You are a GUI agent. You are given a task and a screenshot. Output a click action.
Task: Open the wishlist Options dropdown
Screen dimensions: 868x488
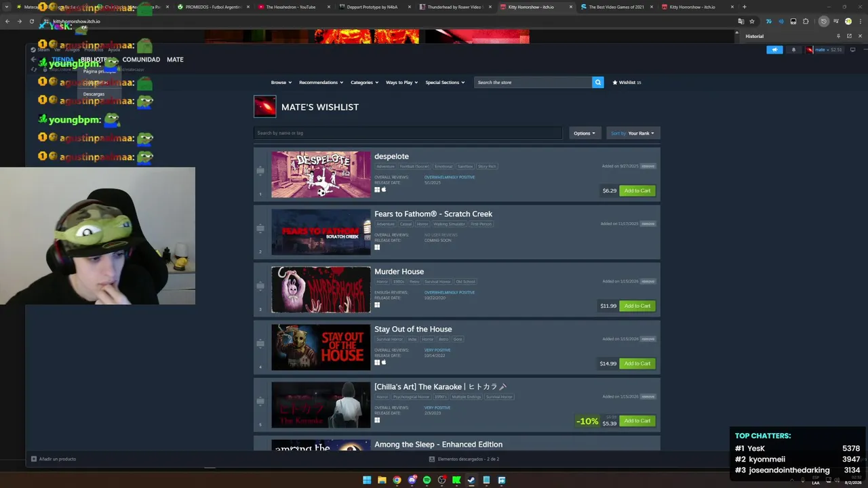pos(585,133)
